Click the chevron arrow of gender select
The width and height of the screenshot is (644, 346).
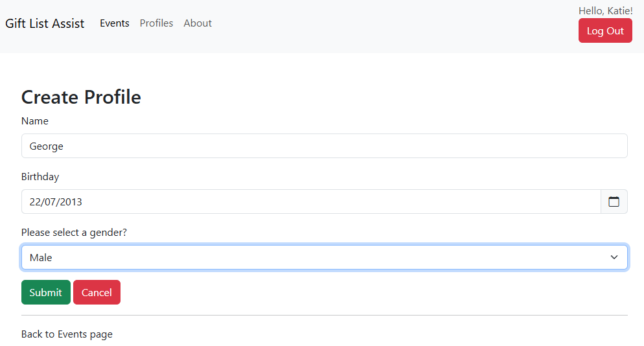[614, 257]
